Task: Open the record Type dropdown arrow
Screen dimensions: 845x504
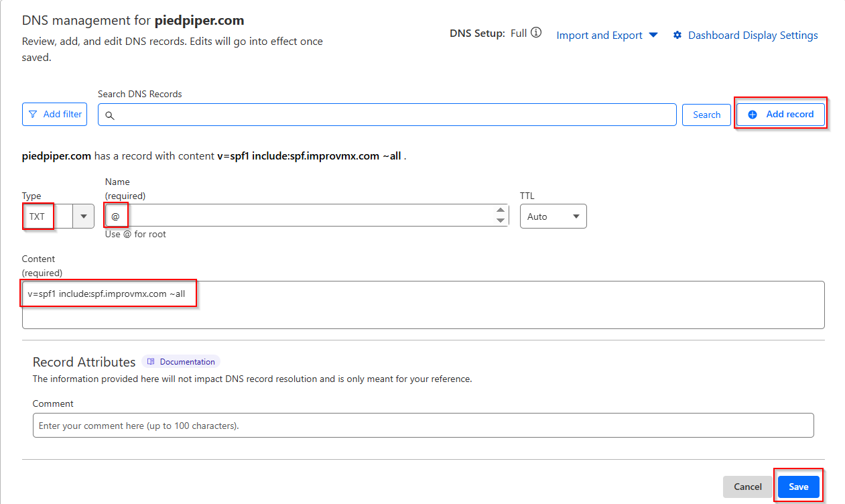Action: 84,216
